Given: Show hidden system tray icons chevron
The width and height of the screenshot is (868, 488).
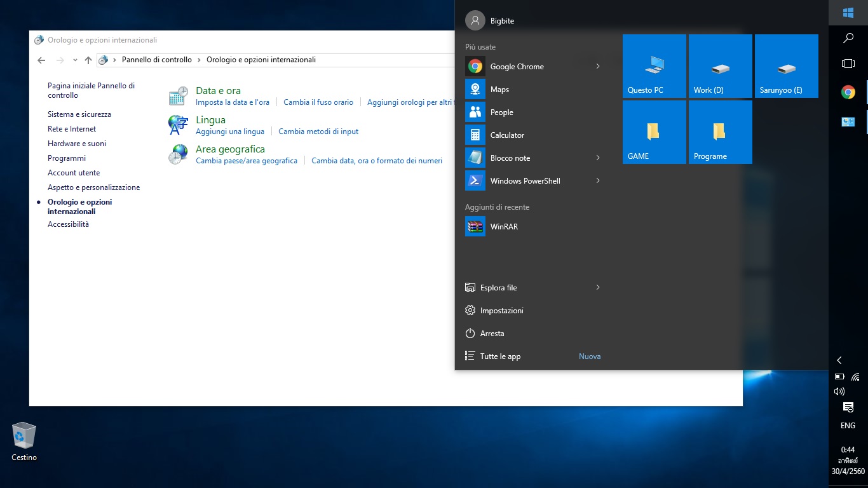Looking at the screenshot, I should [x=839, y=360].
